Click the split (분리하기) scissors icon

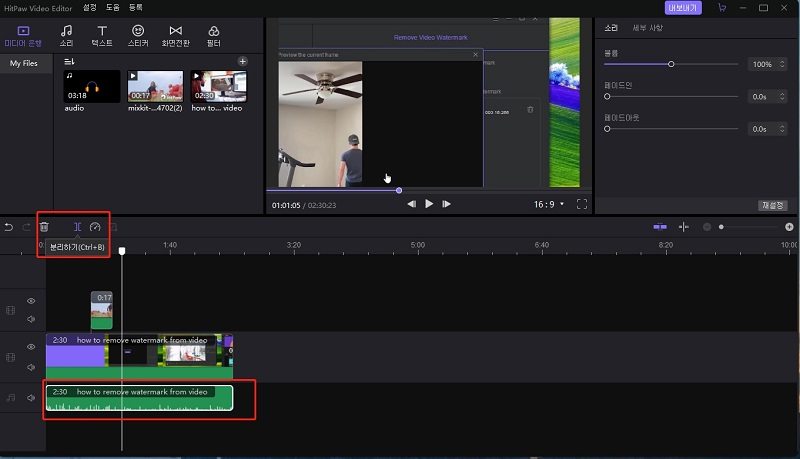click(x=77, y=227)
